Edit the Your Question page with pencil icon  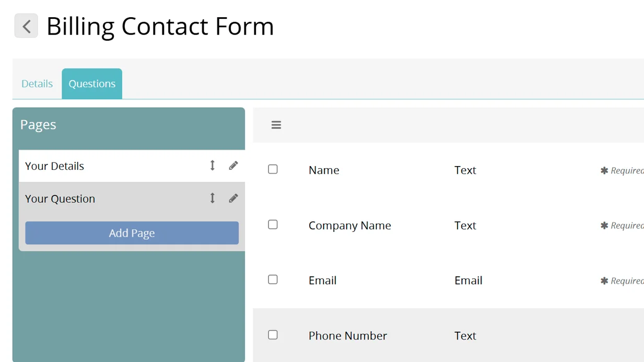233,198
